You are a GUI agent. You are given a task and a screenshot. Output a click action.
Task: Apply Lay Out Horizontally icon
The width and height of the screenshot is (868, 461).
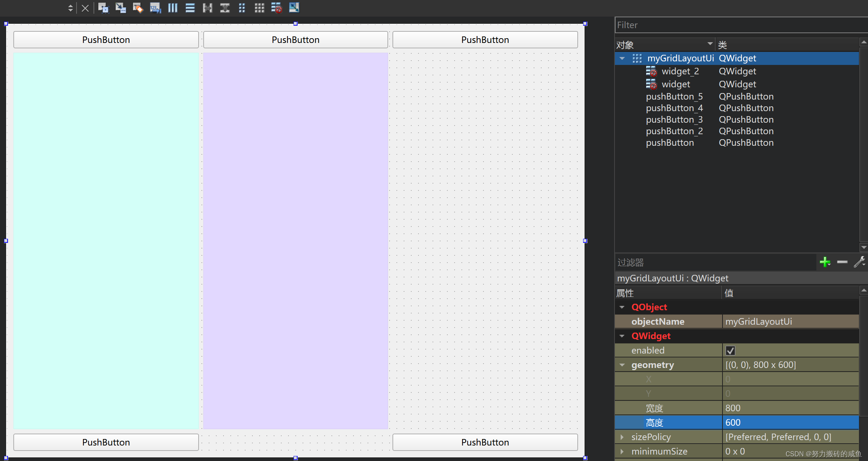tap(173, 8)
